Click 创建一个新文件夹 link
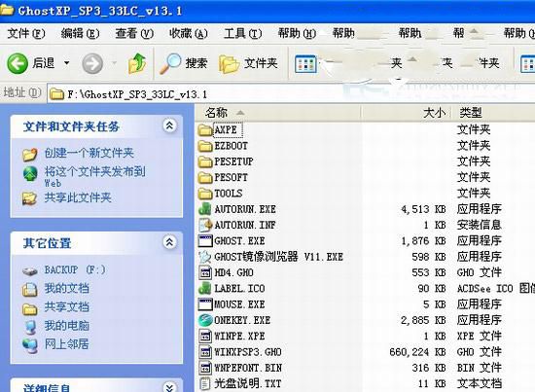Viewport: 535px width, 392px height. [89, 153]
